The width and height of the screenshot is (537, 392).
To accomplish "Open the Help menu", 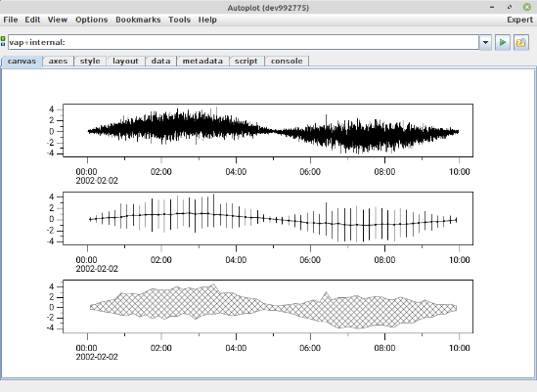I will click(207, 20).
